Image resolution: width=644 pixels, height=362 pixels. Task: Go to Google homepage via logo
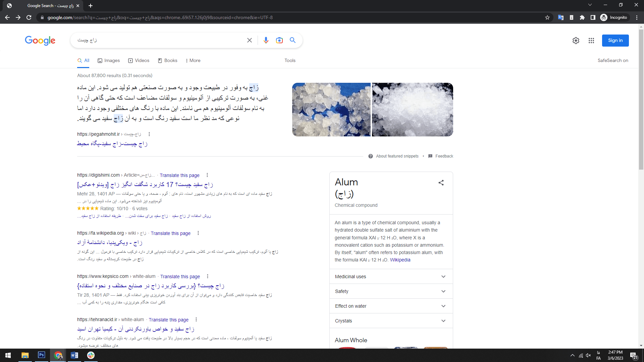coord(40,41)
